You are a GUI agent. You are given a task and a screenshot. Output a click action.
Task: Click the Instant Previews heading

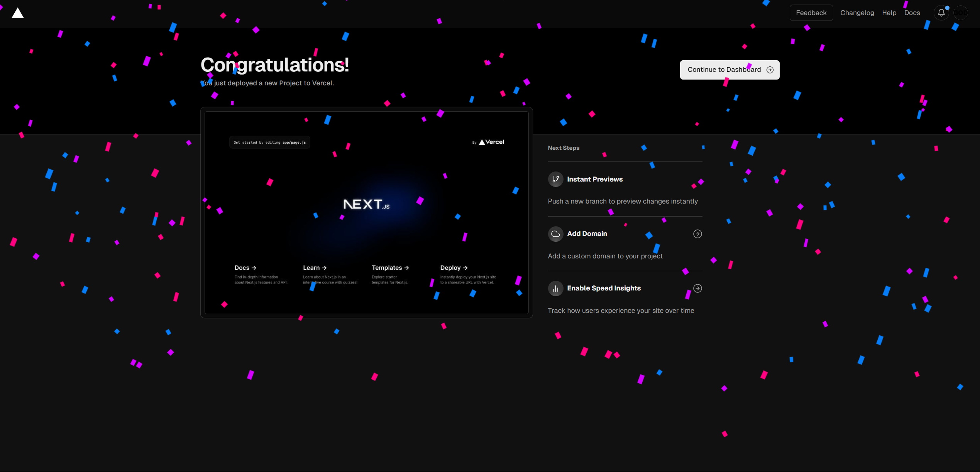tap(594, 179)
